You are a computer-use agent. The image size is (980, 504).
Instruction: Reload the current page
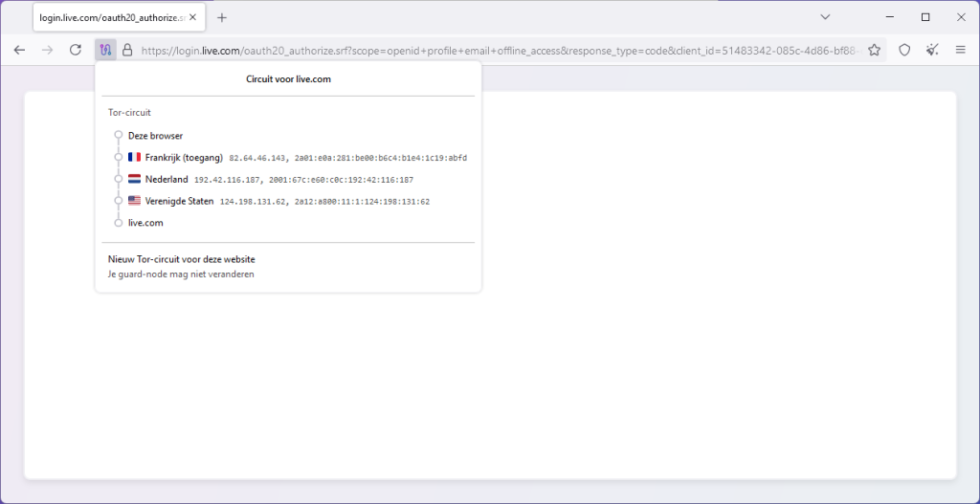point(76,50)
